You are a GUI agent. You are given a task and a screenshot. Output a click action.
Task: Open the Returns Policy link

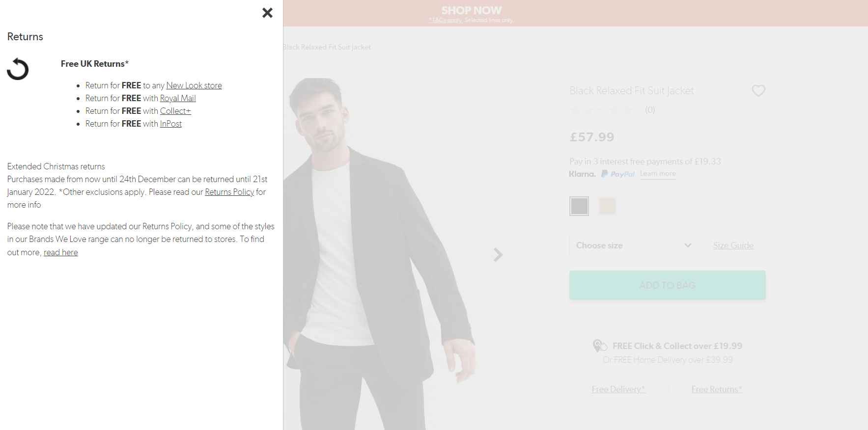[229, 192]
